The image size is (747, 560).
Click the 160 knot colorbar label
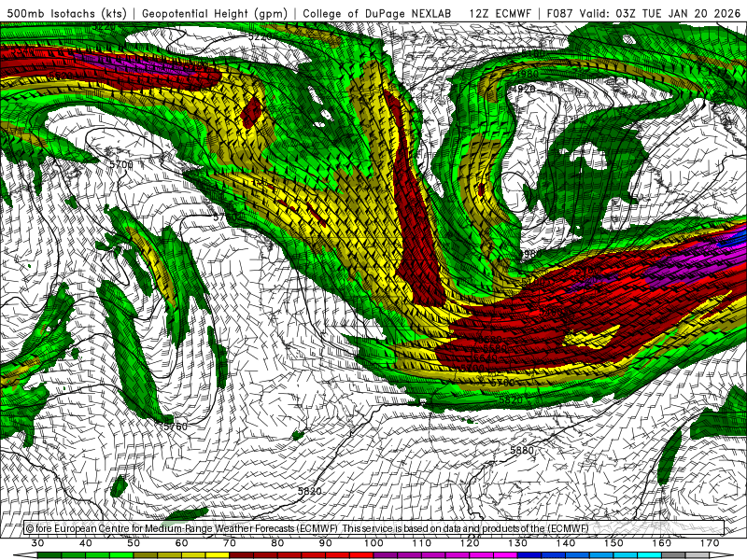pyautogui.click(x=662, y=543)
